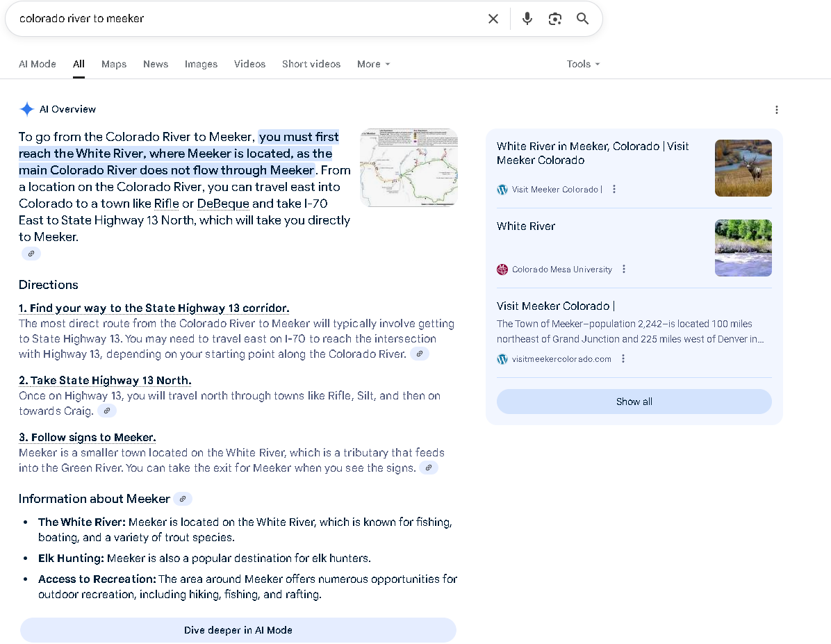Open three-dot menu next to Visit Meeker Colorado source

coord(614,189)
